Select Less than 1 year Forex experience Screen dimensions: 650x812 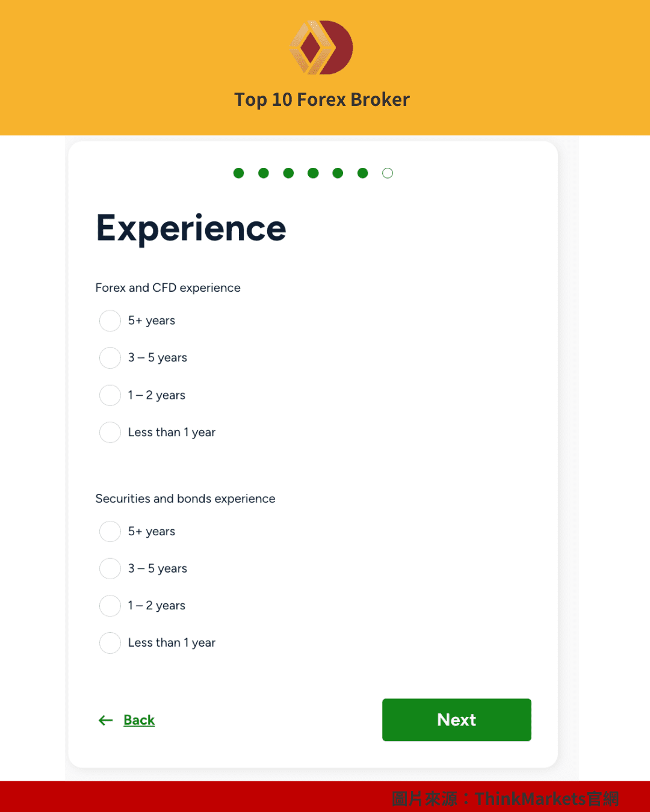110,432
